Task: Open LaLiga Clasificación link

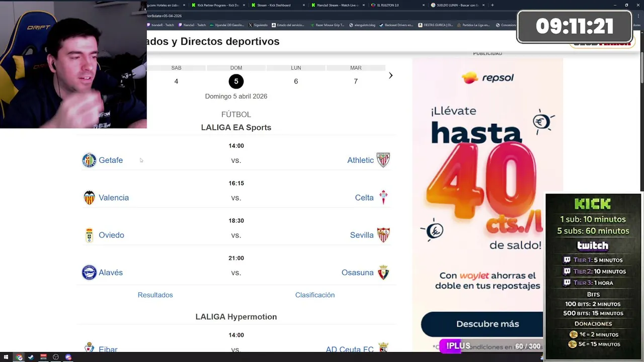Action: click(315, 295)
